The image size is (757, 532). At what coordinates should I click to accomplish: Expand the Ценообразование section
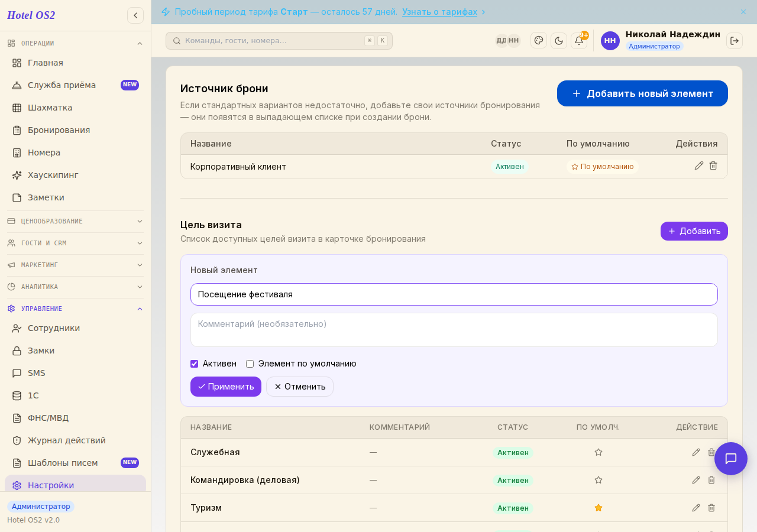75,221
